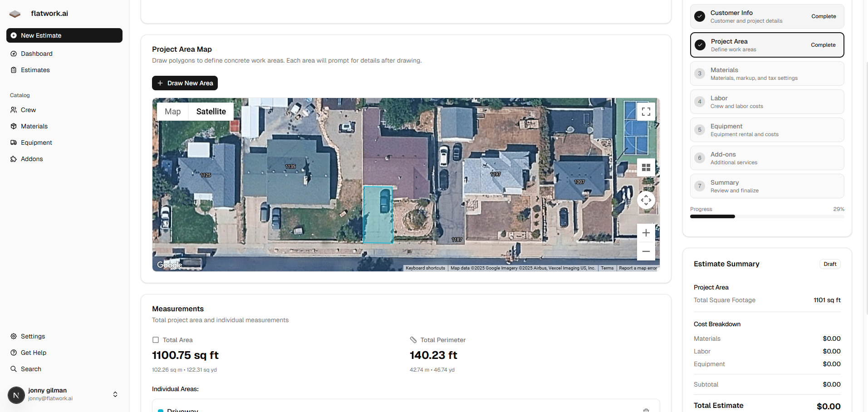The width and height of the screenshot is (868, 412).
Task: Open the map tilt grid control
Action: 646,167
